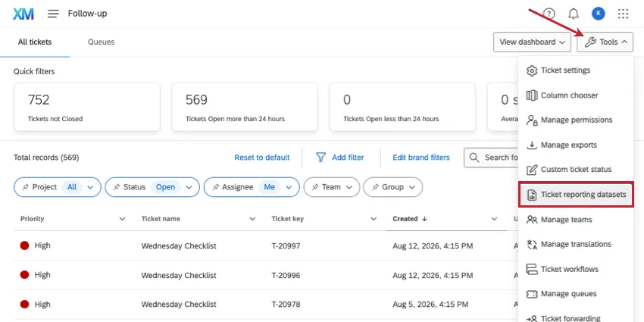The image size is (644, 322).
Task: Click the Manage exports download icon
Action: coord(532,145)
